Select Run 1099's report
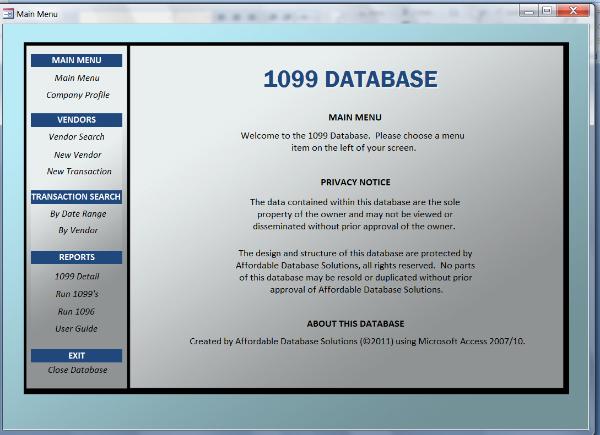 [77, 294]
